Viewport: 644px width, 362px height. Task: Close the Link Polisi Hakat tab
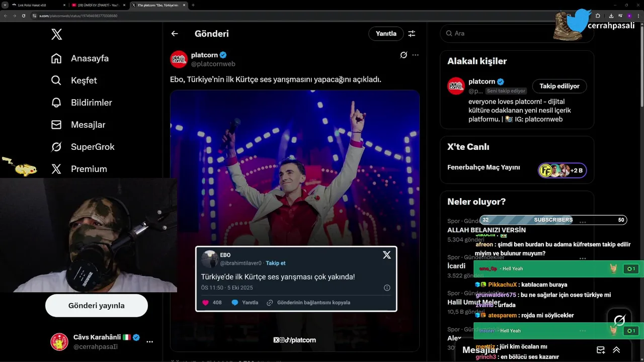[64, 5]
